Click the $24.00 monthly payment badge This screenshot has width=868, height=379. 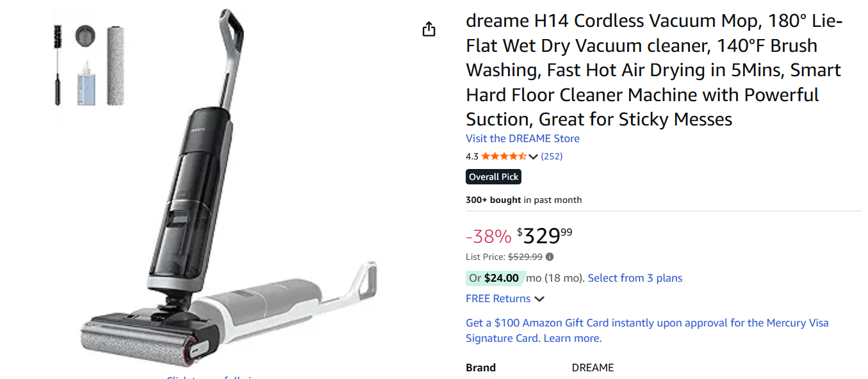495,278
